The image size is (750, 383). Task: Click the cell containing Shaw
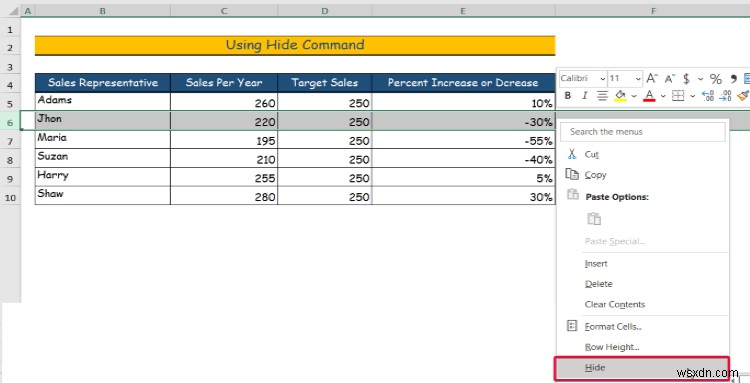coord(103,195)
